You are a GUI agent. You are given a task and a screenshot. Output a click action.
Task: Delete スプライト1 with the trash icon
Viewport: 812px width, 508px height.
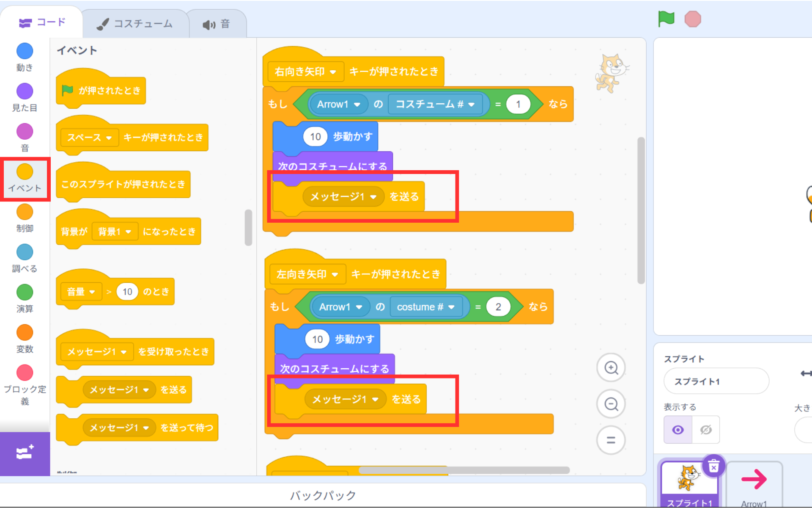point(713,466)
